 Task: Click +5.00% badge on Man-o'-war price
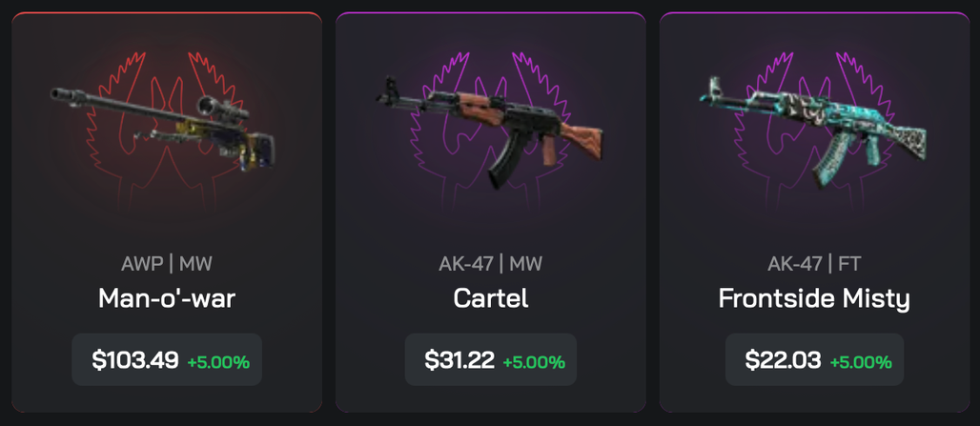coord(218,361)
